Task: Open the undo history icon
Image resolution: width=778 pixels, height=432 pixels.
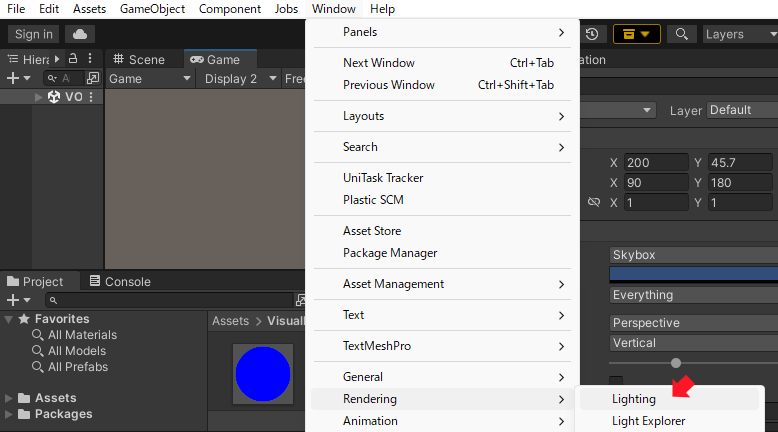Action: coord(592,34)
